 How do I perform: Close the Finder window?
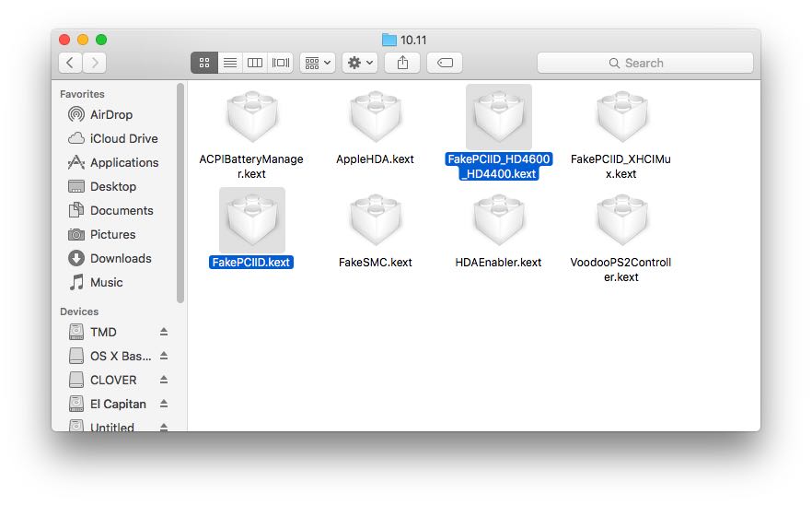pyautogui.click(x=64, y=40)
